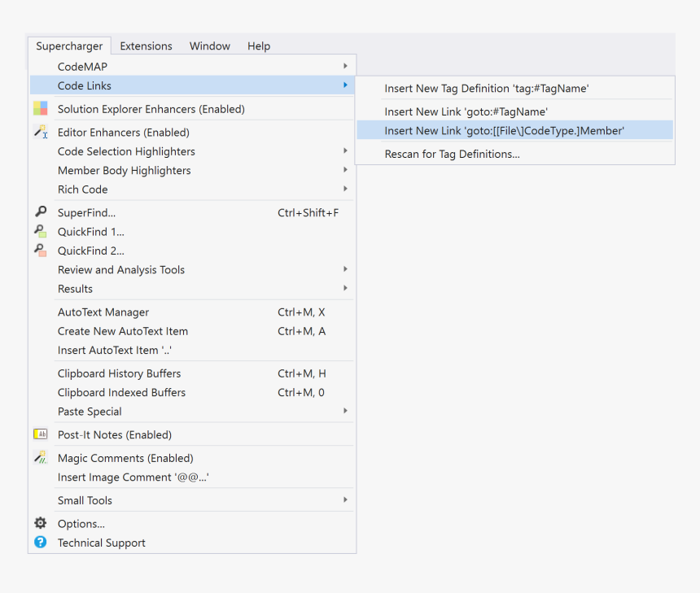Toggle Editor Enhancers (Enabled)
The width and height of the screenshot is (700, 593).
point(192,133)
